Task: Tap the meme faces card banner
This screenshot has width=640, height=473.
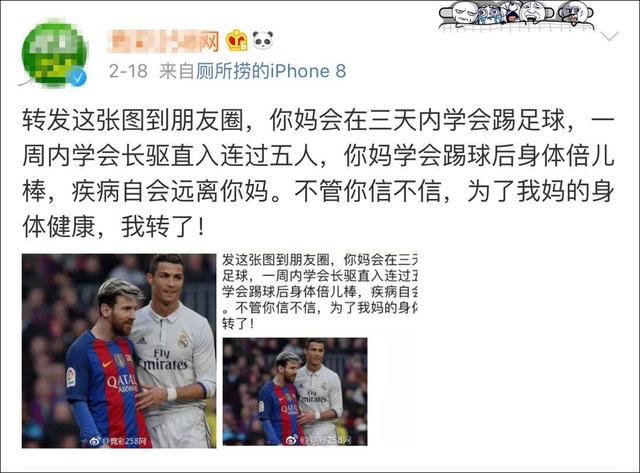Action: 516,16
